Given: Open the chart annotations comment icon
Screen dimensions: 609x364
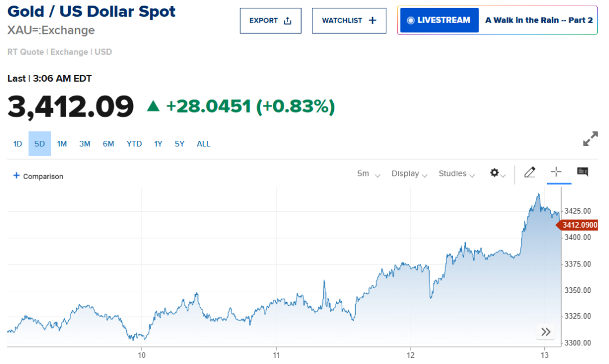Looking at the screenshot, I should point(582,172).
